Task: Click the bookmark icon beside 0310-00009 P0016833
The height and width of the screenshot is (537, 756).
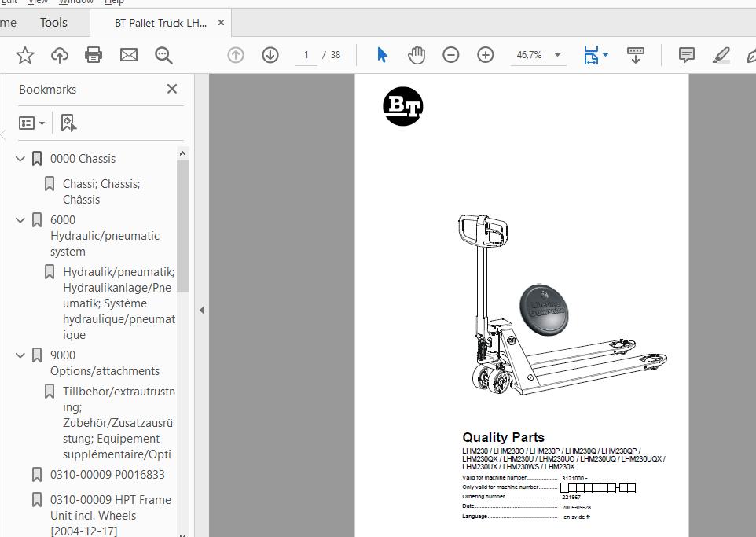Action: [x=37, y=475]
